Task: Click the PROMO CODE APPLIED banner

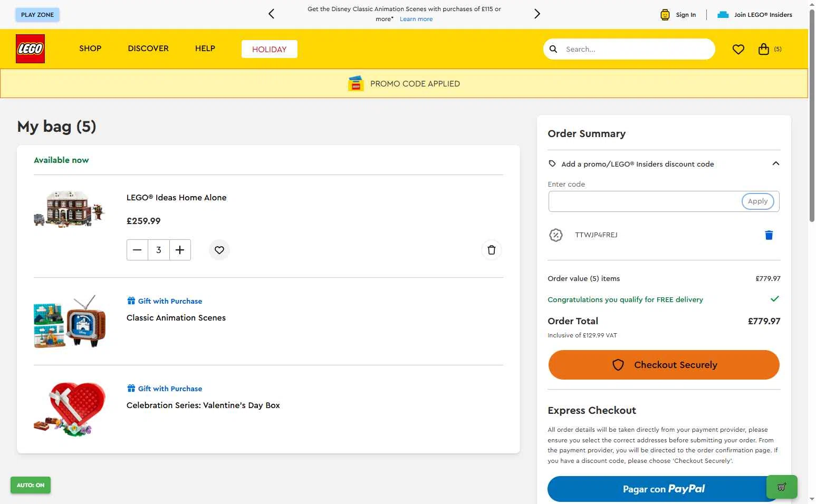Action: 404,83
